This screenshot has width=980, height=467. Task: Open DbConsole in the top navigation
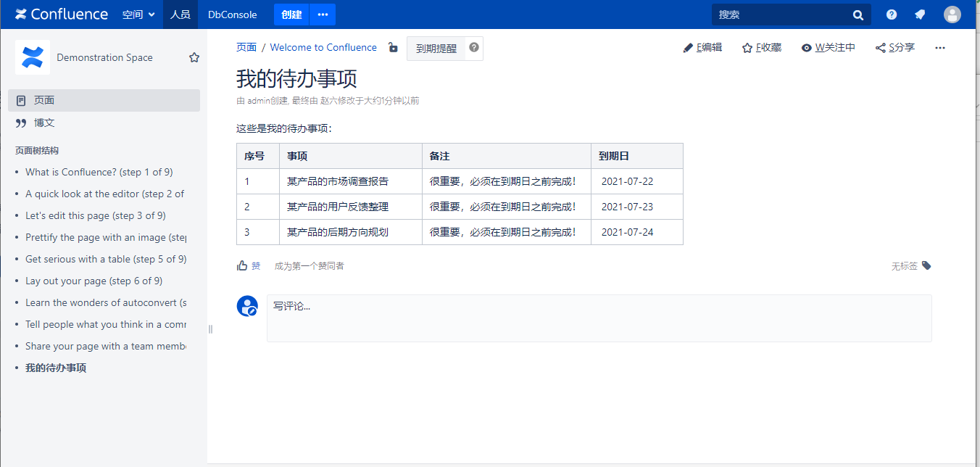[232, 15]
